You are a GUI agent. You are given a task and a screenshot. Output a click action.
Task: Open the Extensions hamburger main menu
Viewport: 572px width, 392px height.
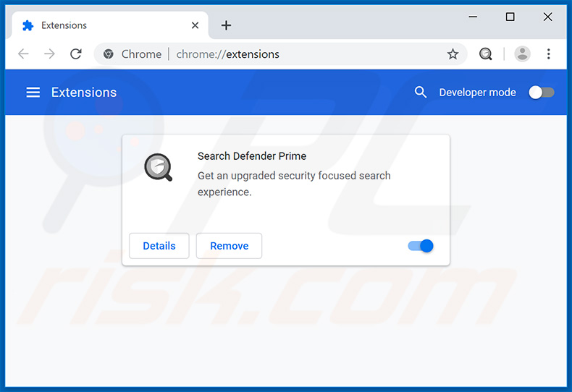pos(33,93)
